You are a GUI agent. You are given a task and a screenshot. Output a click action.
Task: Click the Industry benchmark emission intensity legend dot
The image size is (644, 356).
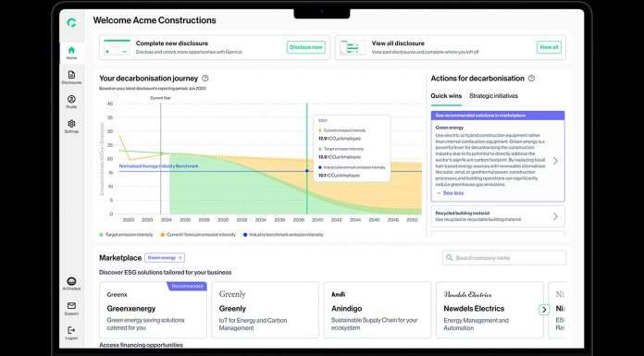point(245,235)
